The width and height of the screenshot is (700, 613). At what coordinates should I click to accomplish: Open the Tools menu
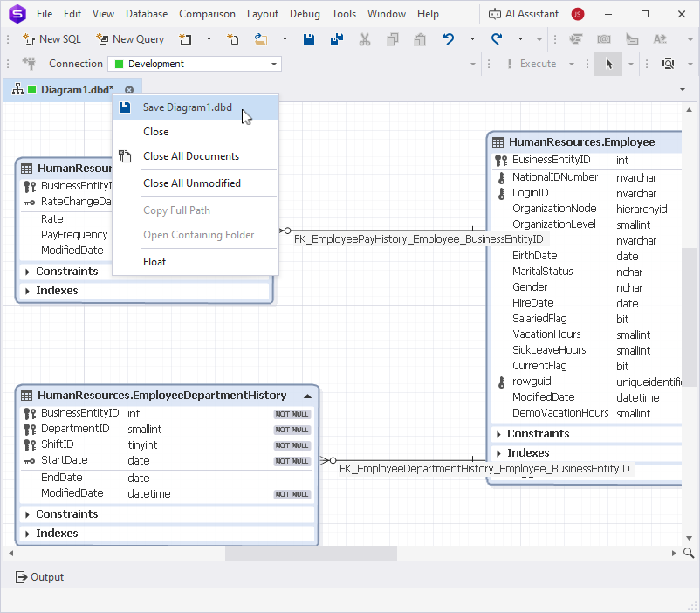pos(344,14)
